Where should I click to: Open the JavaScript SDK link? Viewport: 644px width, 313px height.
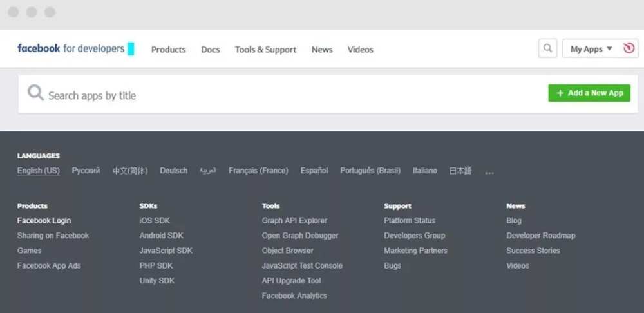coord(166,251)
